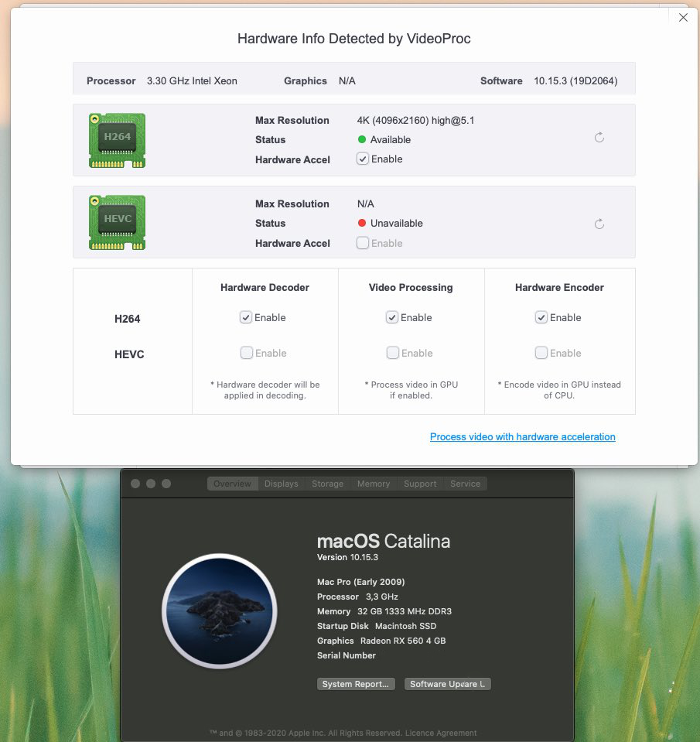Click the HEVC chip icon
Image resolution: width=700 pixels, height=742 pixels.
(x=118, y=222)
